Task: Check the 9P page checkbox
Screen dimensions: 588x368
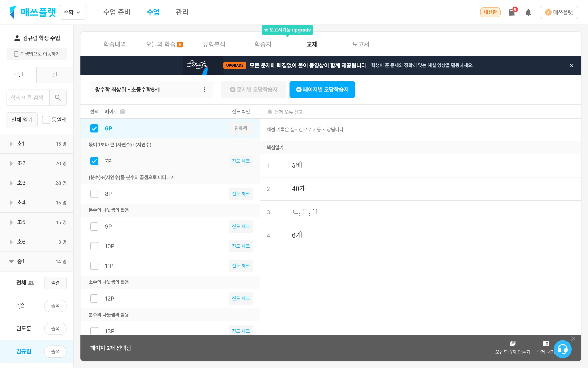Action: tap(94, 226)
